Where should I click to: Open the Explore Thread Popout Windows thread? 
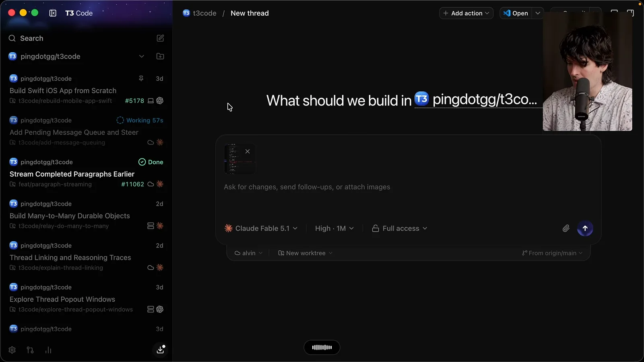tap(87, 298)
